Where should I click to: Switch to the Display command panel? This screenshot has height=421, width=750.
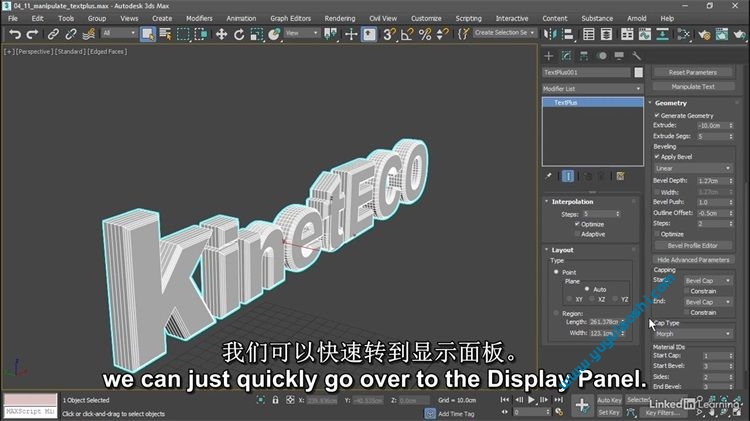click(619, 56)
